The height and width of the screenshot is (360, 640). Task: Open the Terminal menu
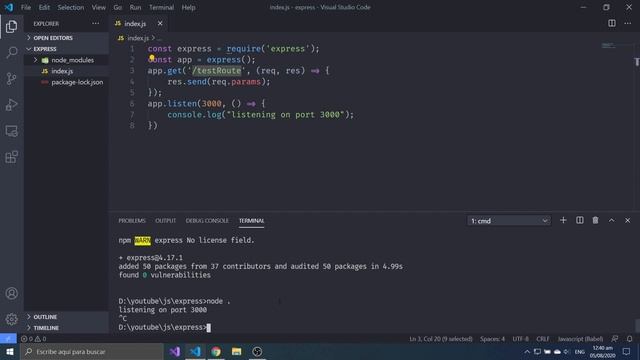[161, 7]
